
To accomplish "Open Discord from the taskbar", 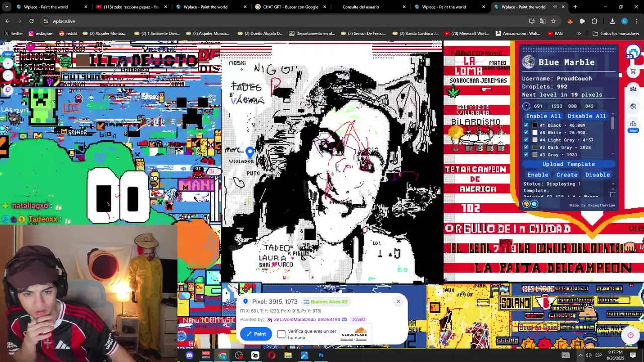I will click(189, 355).
